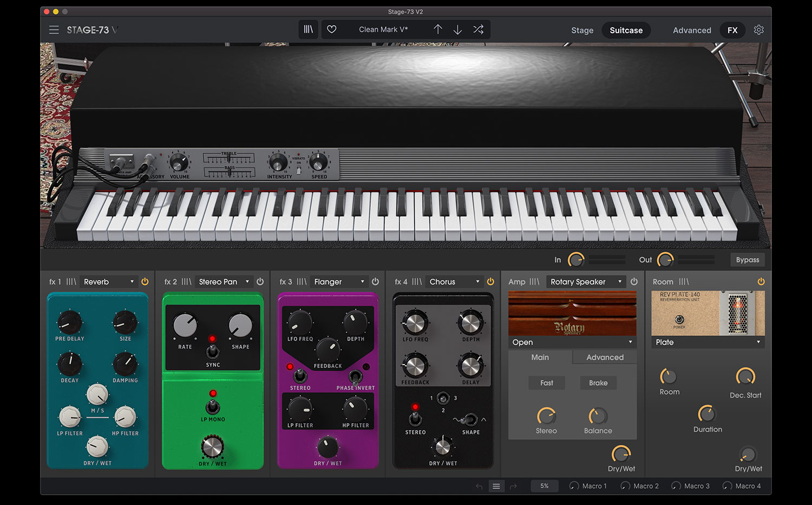Toggle fx 2 Stereo Pan power button
The height and width of the screenshot is (505, 812).
coord(260,282)
